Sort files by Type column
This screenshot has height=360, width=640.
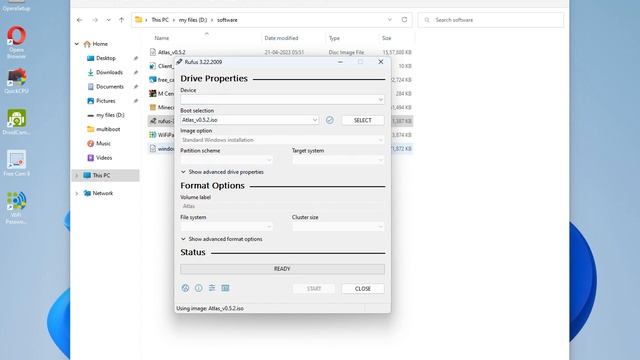point(334,38)
